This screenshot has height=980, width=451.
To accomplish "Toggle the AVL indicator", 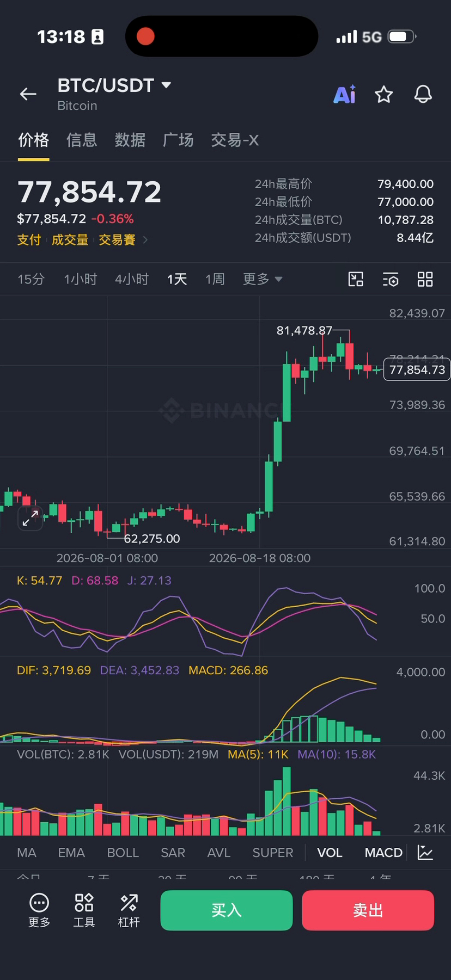I will (219, 853).
